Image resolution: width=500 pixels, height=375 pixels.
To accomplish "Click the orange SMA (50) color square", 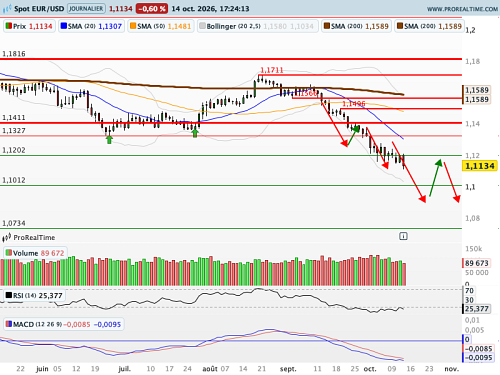I will (x=133, y=26).
